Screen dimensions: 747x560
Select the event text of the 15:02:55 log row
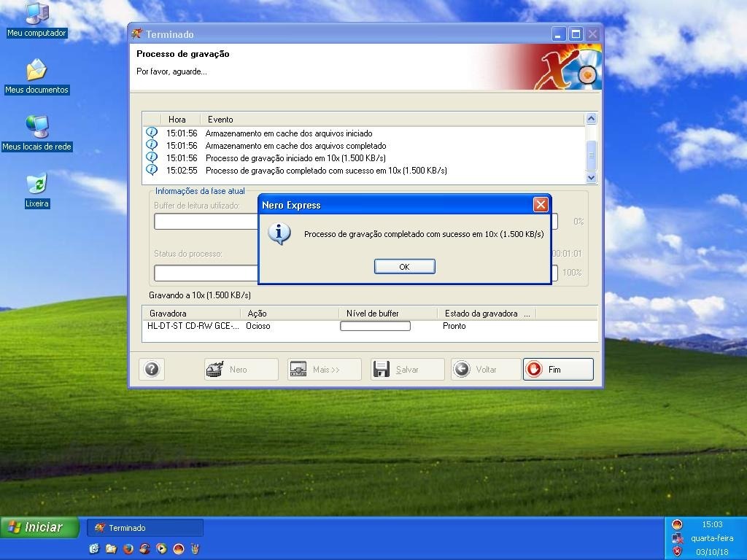[326, 171]
